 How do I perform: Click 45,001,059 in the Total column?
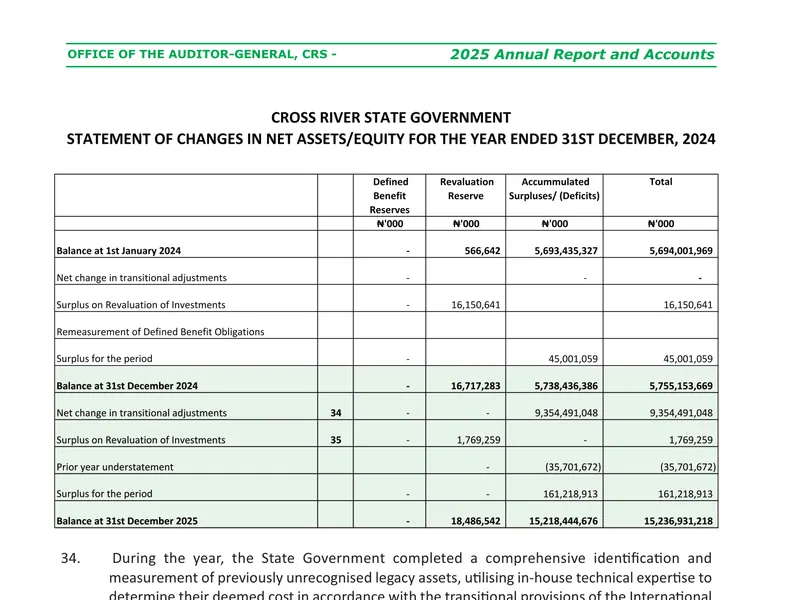(x=688, y=359)
